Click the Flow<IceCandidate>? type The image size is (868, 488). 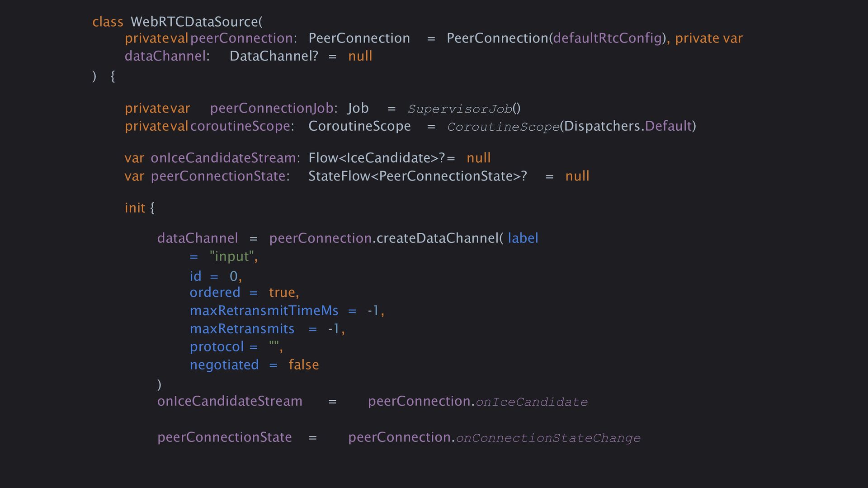[376, 158]
